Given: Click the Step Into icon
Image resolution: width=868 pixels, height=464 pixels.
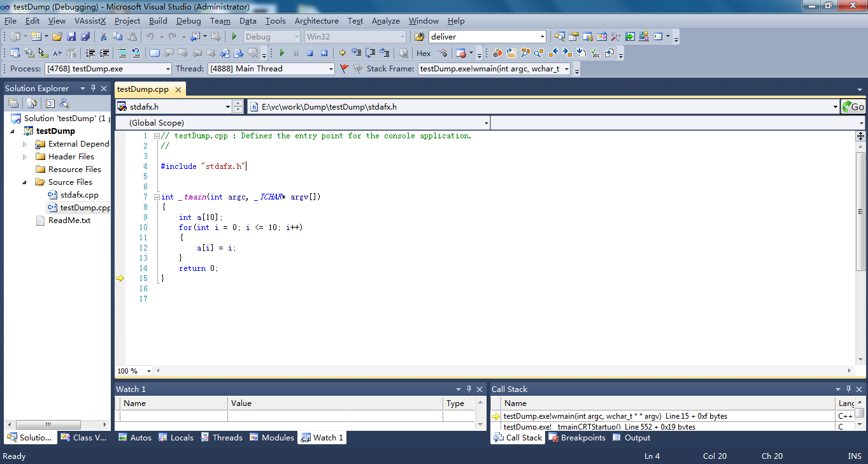Looking at the screenshot, I should click(357, 53).
